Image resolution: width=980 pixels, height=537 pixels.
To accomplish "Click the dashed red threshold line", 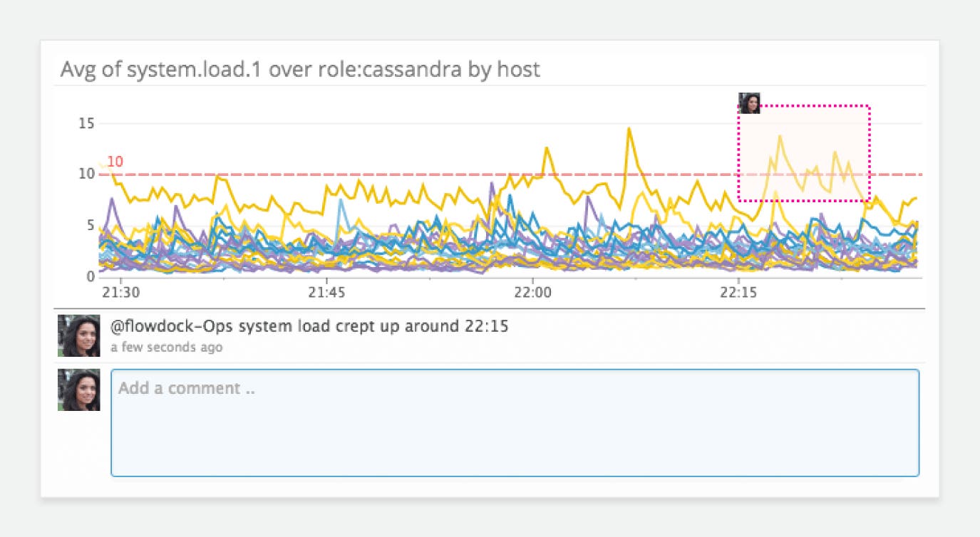I will pyautogui.click(x=428, y=172).
